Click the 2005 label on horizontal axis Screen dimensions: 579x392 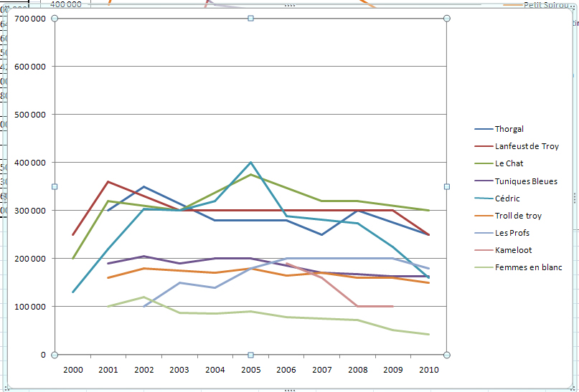click(250, 369)
